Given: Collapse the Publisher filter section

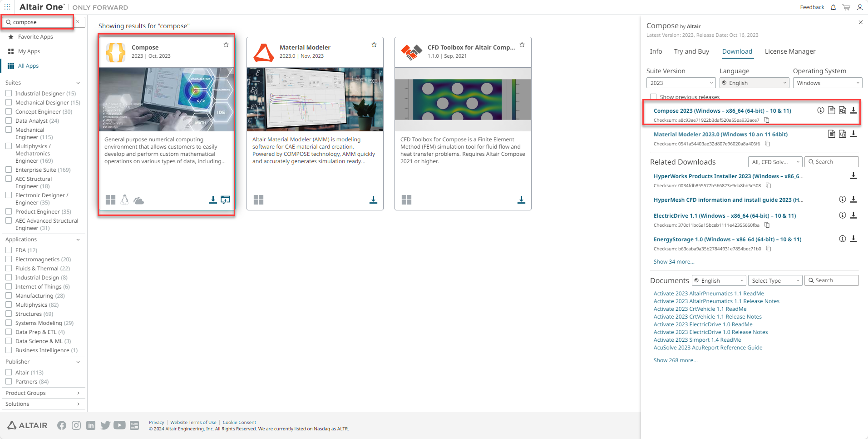Looking at the screenshot, I should point(78,362).
